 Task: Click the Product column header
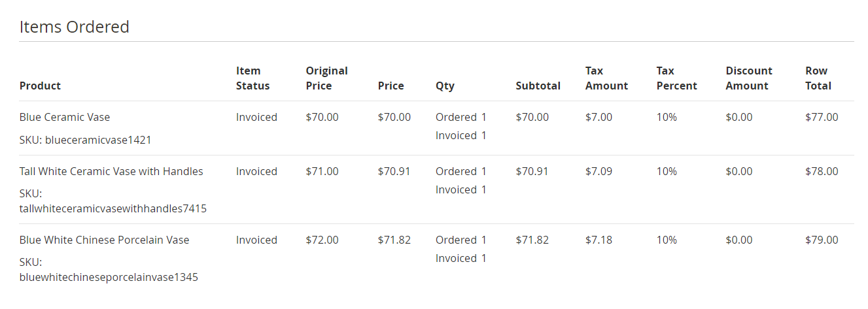pos(40,86)
